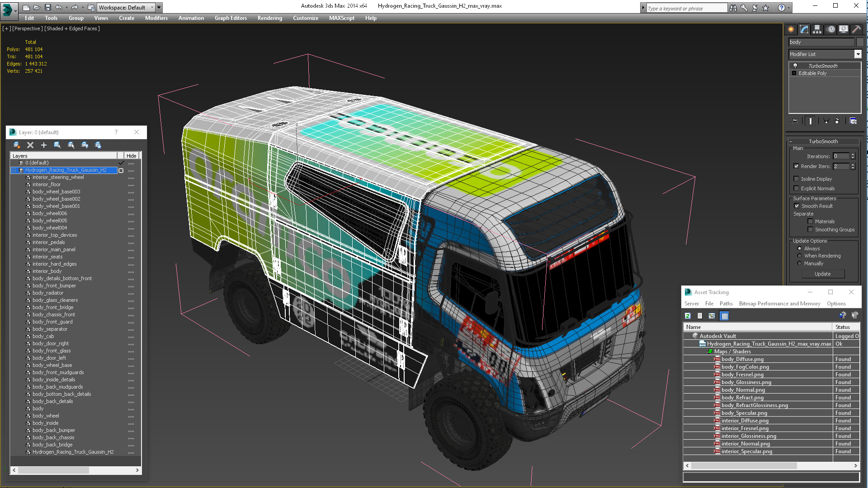Viewport: 868px width, 488px height.
Task: Open the Modify command panel tab
Action: pyautogui.click(x=804, y=29)
